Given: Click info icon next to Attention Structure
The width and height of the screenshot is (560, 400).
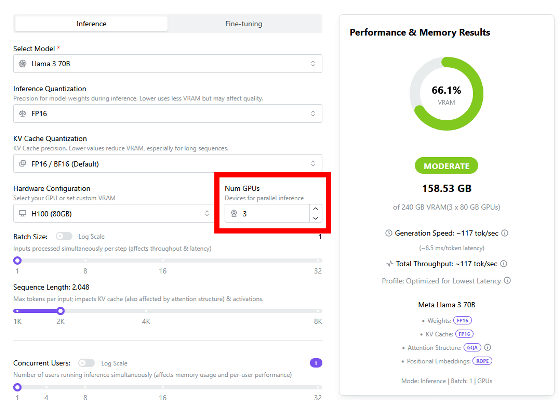Looking at the screenshot, I should (x=488, y=347).
